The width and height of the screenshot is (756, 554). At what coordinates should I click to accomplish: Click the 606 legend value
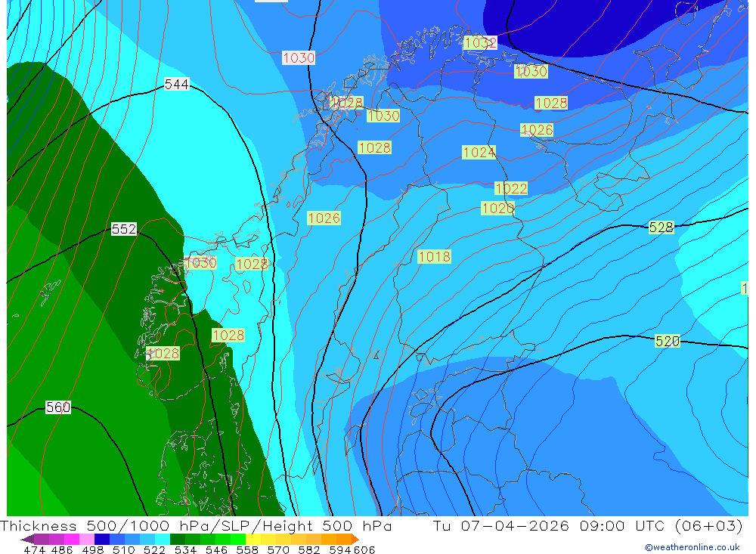click(x=364, y=549)
